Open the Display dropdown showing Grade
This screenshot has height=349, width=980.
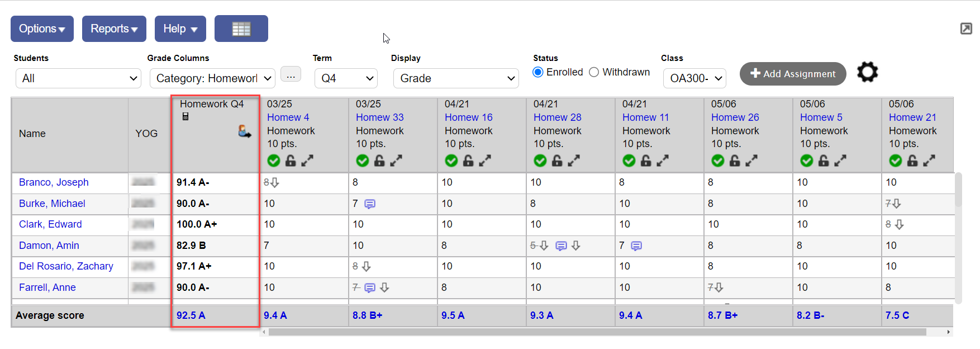456,78
